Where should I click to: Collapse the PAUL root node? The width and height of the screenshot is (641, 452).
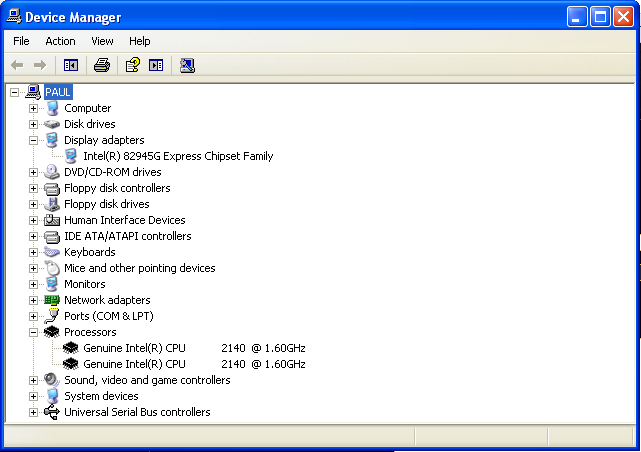coord(14,92)
